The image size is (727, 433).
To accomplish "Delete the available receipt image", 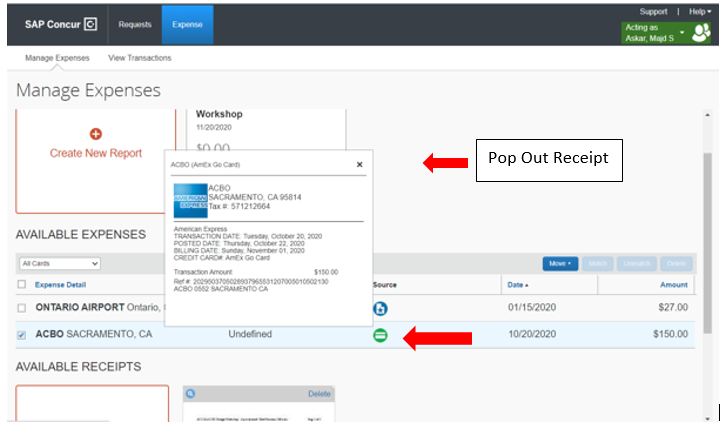I will click(319, 394).
